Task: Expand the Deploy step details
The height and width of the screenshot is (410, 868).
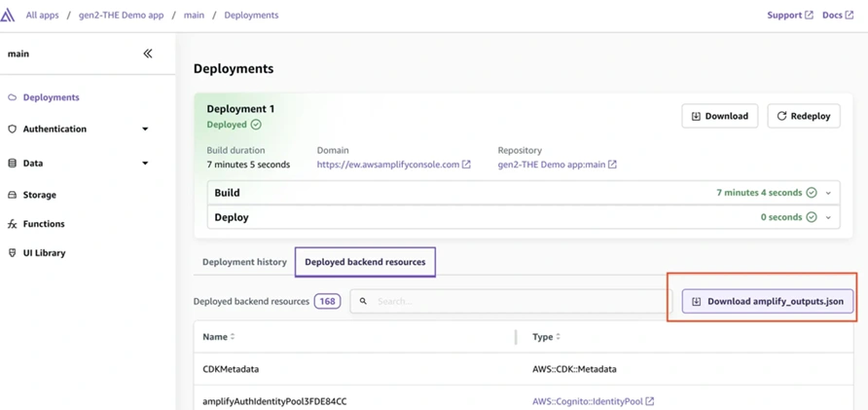Action: coord(828,217)
